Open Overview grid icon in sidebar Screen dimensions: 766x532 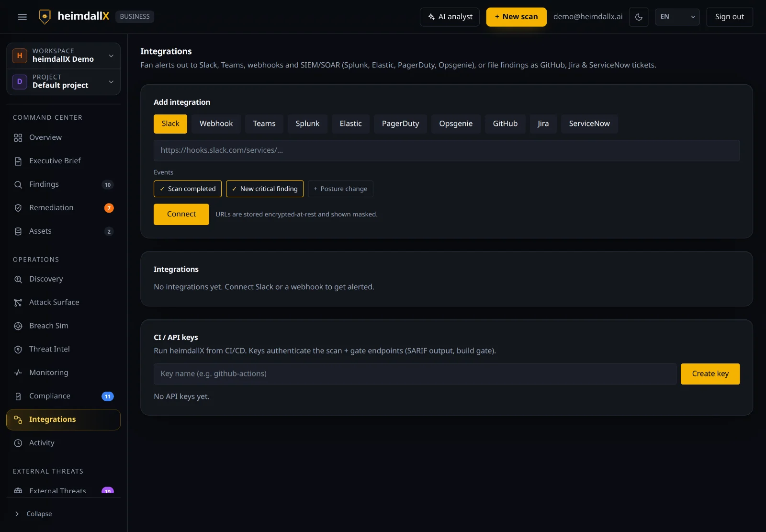click(18, 138)
